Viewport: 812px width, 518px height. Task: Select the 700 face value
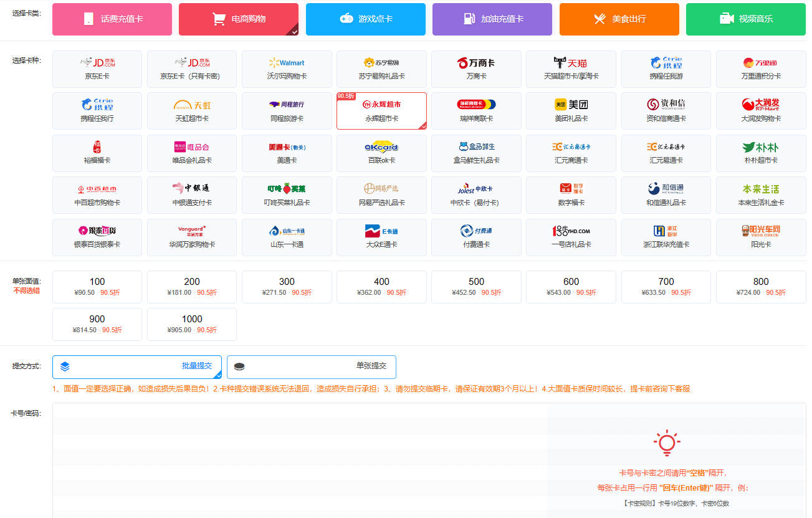click(x=666, y=287)
